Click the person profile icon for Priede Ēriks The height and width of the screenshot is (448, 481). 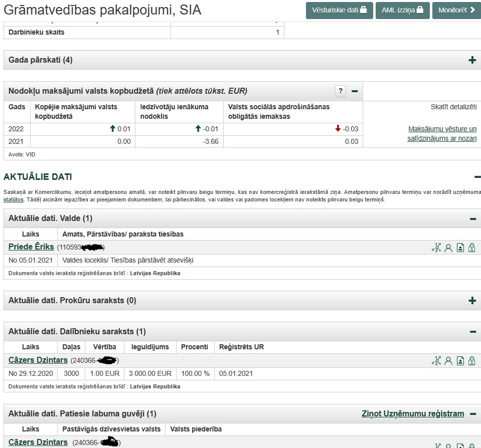coord(448,248)
